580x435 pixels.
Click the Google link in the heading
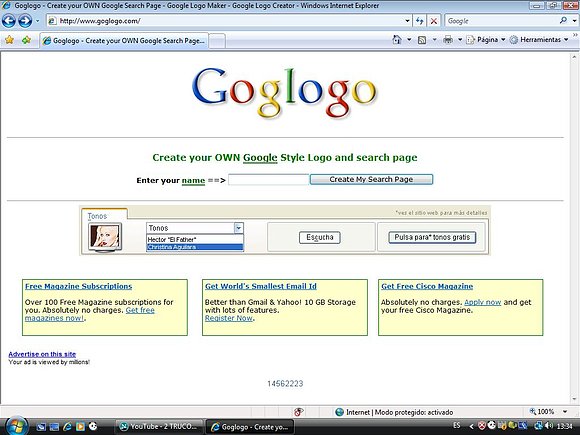[260, 158]
